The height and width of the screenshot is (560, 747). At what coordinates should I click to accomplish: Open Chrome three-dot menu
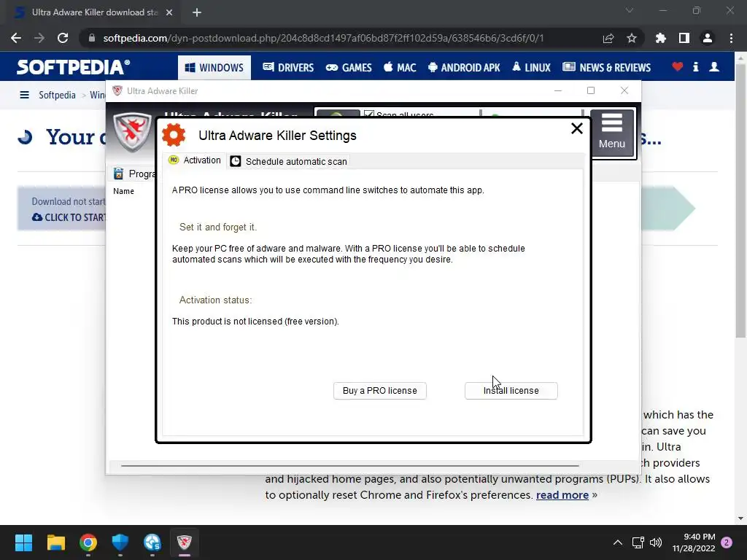(x=731, y=38)
